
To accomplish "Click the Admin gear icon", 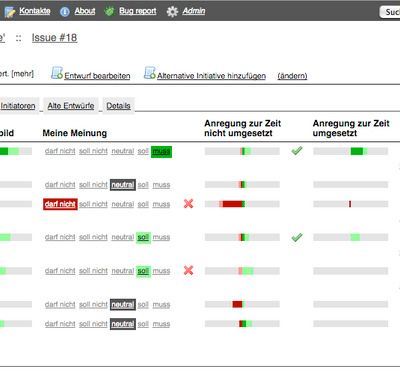I will click(x=172, y=12).
